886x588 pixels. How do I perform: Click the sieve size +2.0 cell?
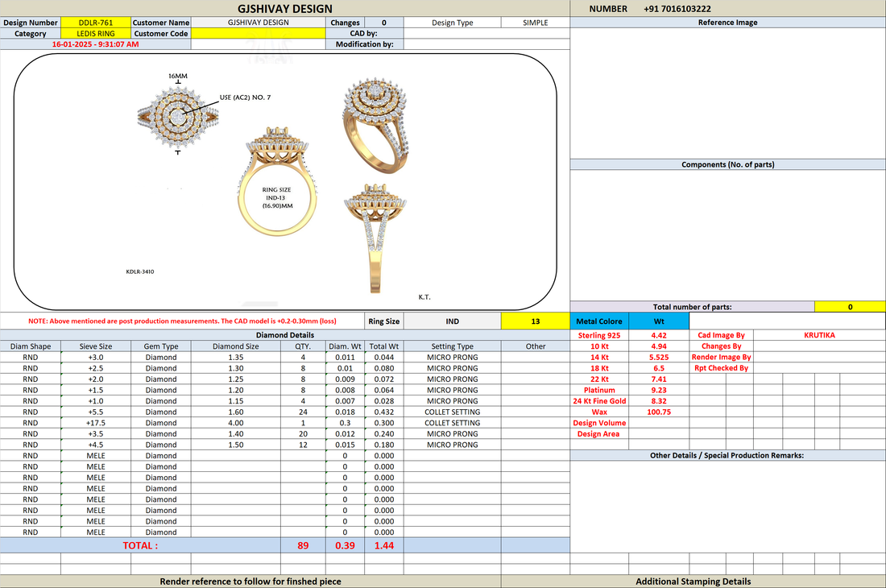click(96, 379)
